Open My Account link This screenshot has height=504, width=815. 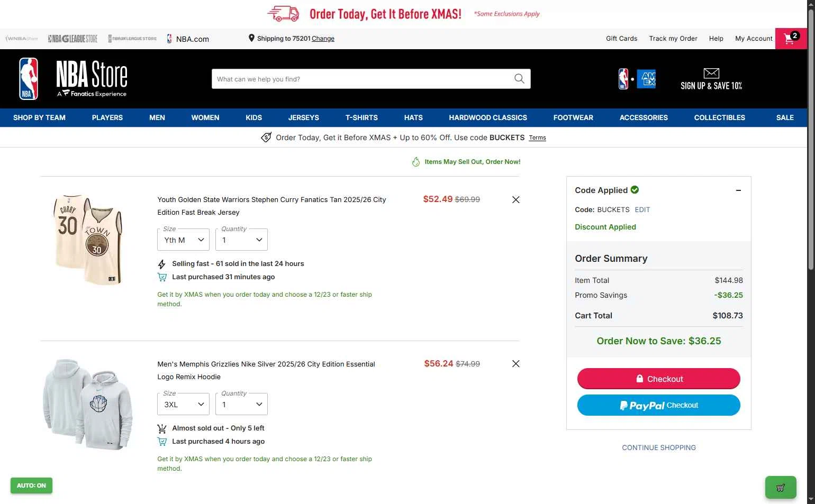pyautogui.click(x=754, y=39)
